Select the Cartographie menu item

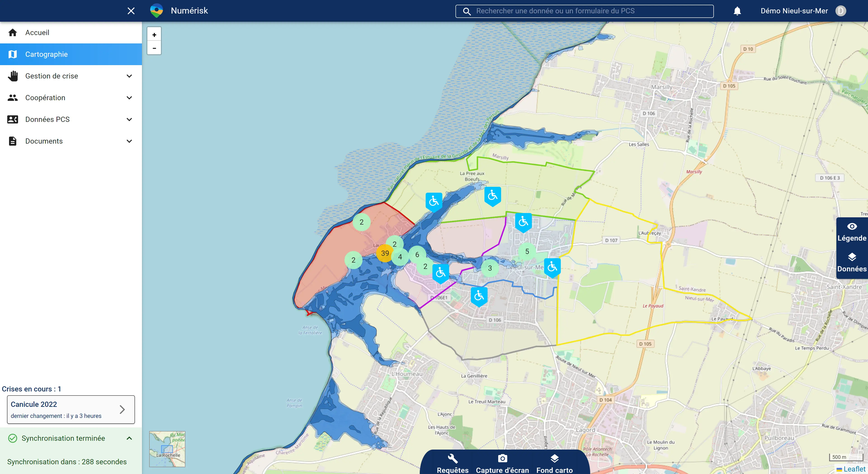[71, 54]
